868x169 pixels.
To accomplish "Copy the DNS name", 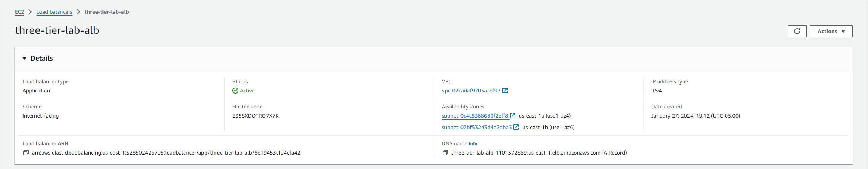I will (x=445, y=153).
